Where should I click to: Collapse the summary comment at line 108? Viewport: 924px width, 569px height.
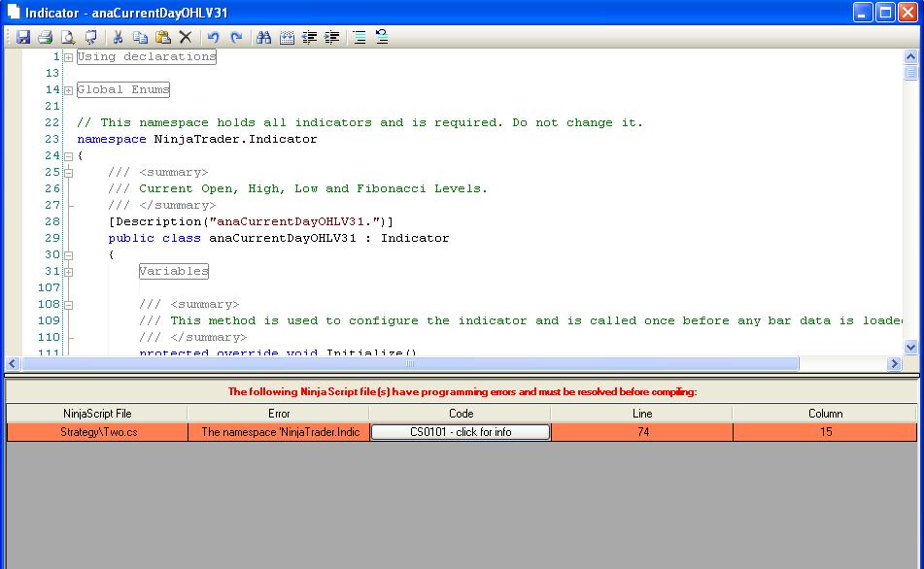click(68, 305)
